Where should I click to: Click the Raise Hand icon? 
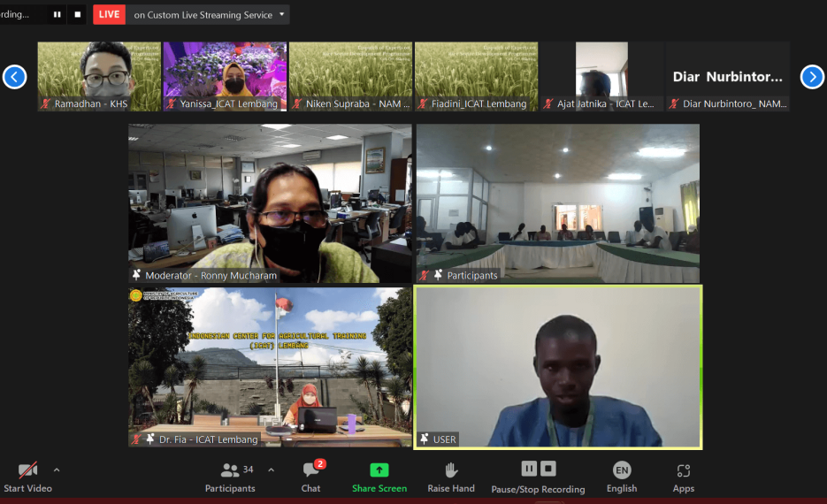451,470
